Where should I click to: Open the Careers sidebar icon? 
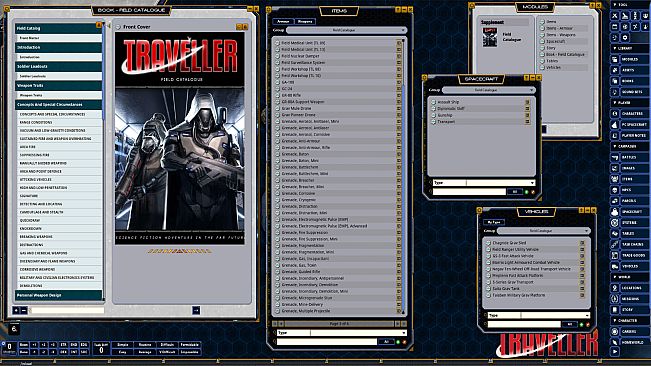click(x=615, y=332)
